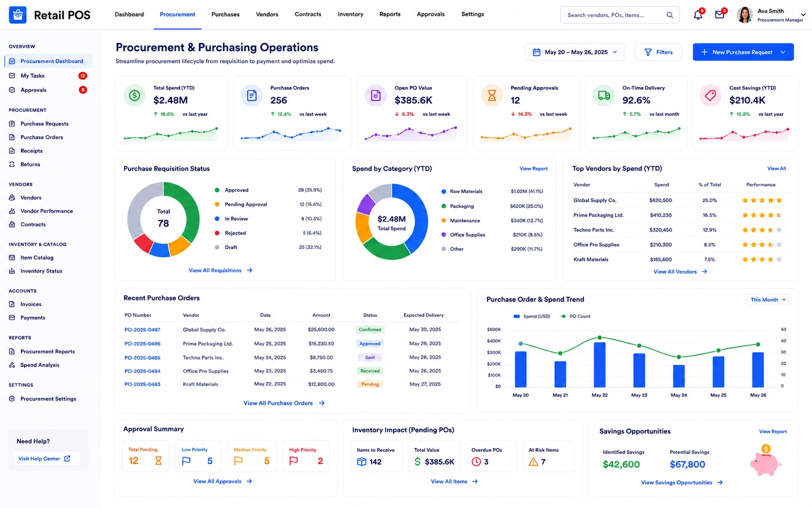Click the Open PO Value icon

pyautogui.click(x=376, y=95)
